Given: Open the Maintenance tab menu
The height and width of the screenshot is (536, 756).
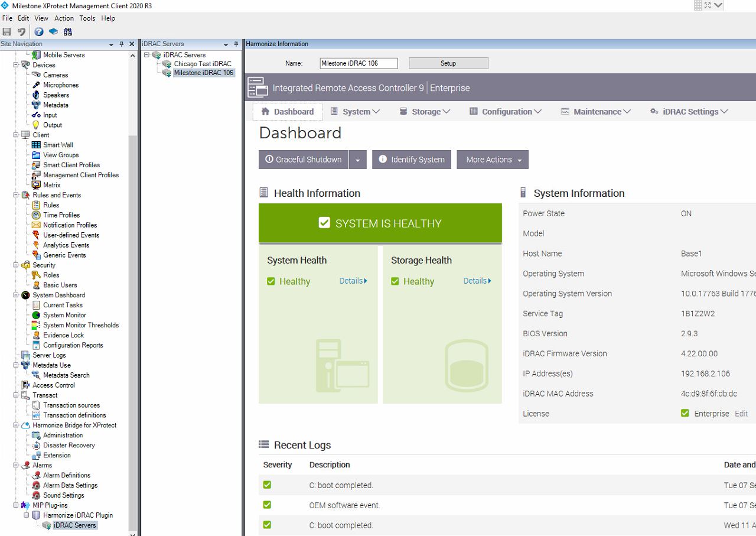Looking at the screenshot, I should click(x=596, y=112).
